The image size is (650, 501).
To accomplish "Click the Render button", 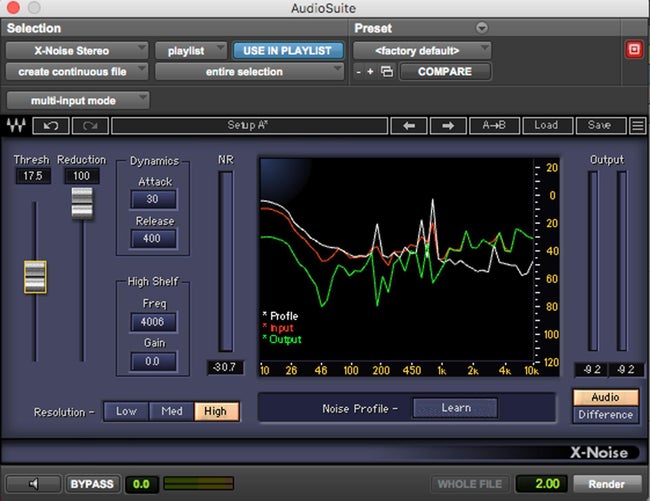I will pos(606,484).
